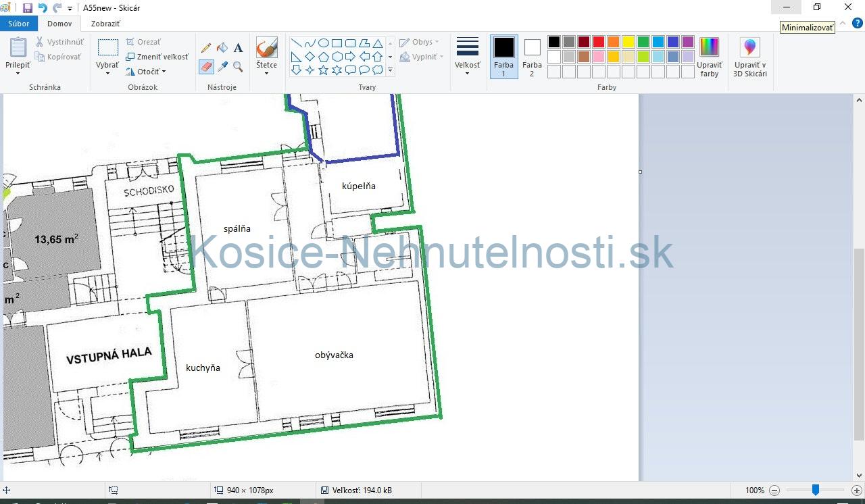Click the Paste (Prilepiť) clipboard icon
The image size is (865, 504).
click(x=18, y=47)
